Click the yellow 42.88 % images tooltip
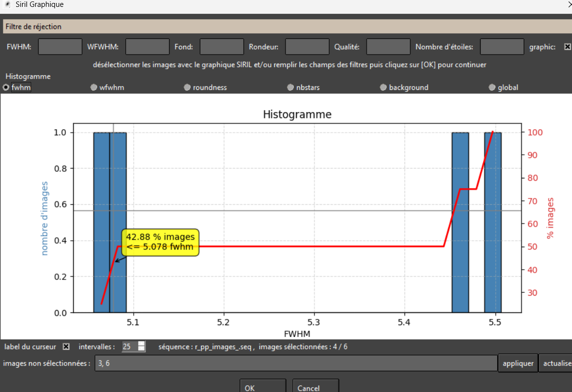 pyautogui.click(x=161, y=242)
